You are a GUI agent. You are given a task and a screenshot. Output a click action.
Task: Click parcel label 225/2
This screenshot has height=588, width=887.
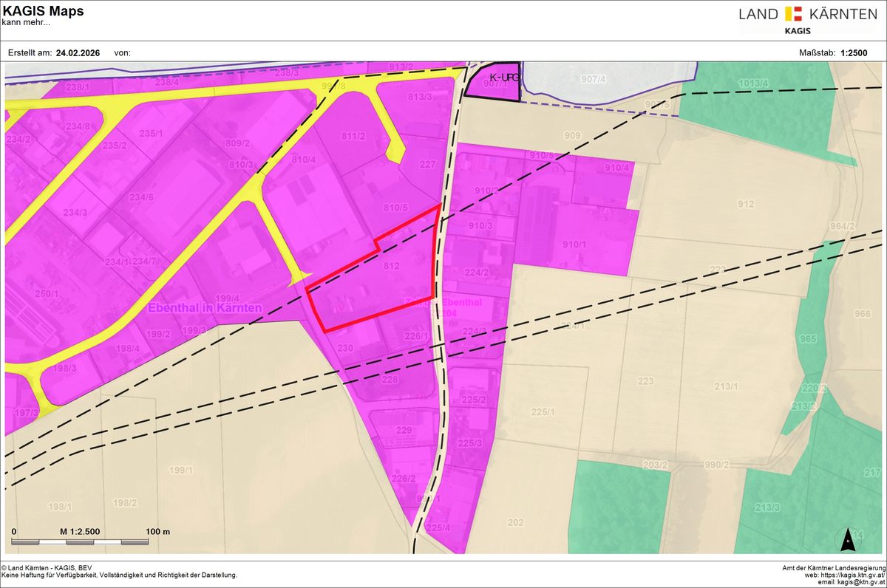[x=473, y=400]
